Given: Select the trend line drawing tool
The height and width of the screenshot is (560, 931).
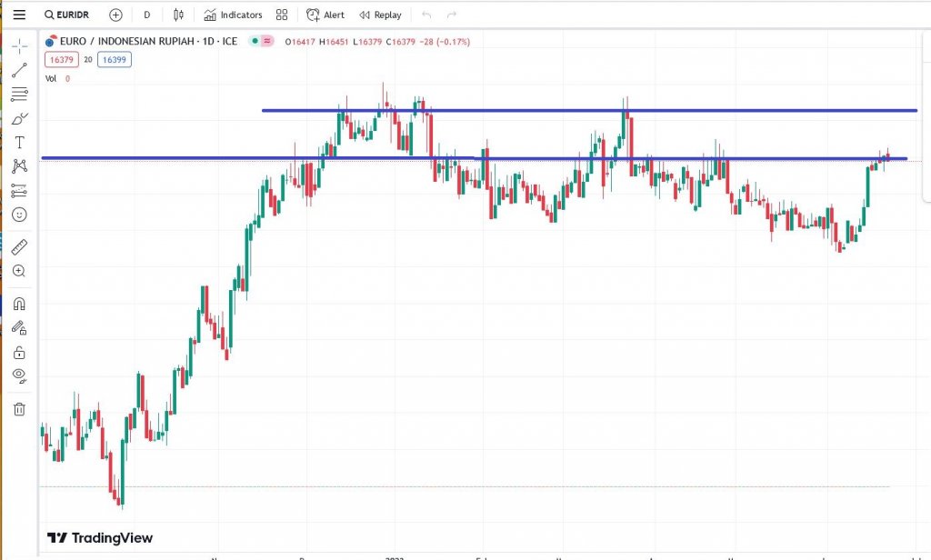Looking at the screenshot, I should click(x=19, y=71).
